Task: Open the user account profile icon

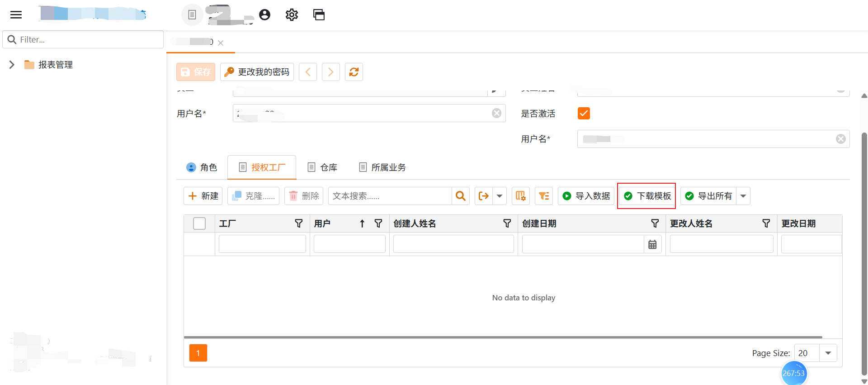Action: tap(265, 15)
